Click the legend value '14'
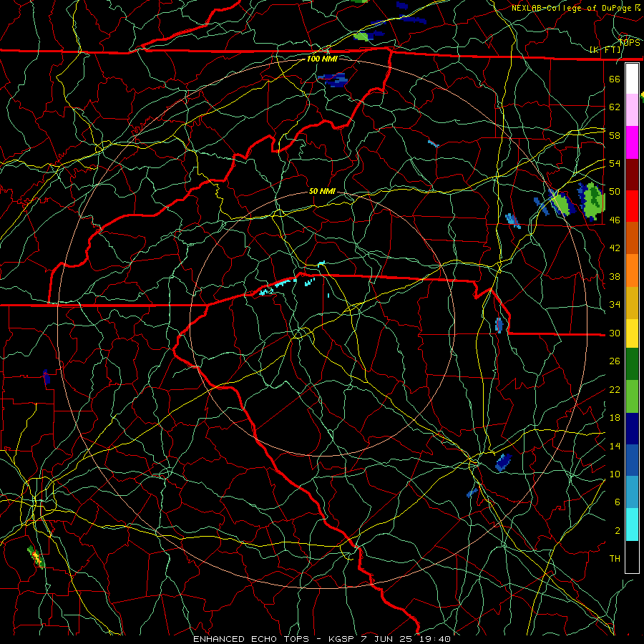 tap(615, 446)
